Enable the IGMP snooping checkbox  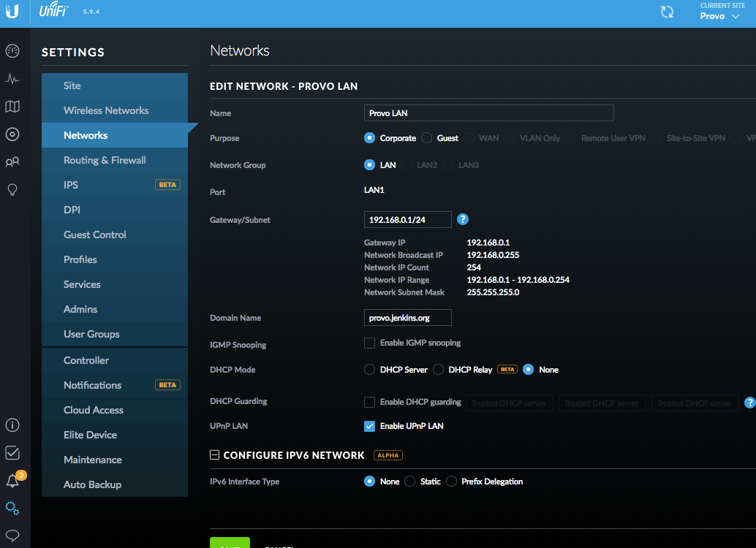(x=370, y=343)
